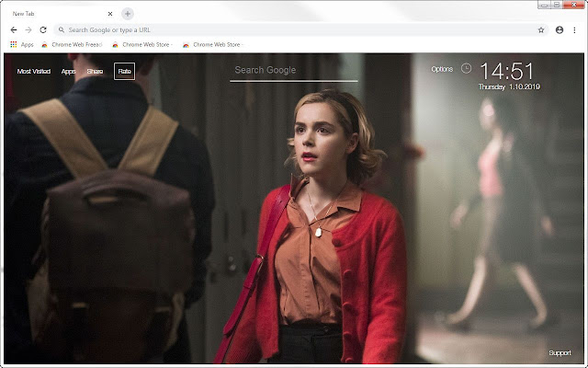Open the Chrome three-dot menu

[574, 30]
